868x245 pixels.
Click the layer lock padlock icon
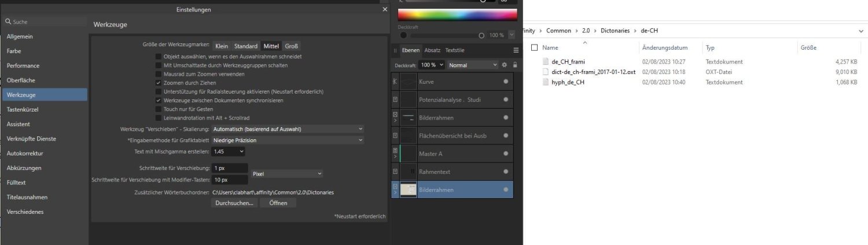514,65
